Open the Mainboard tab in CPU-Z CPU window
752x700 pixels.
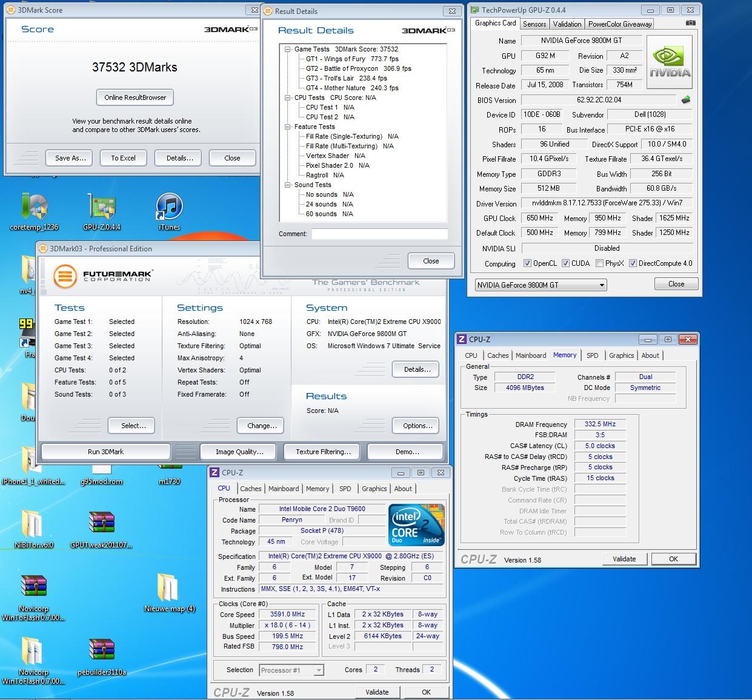coord(284,489)
